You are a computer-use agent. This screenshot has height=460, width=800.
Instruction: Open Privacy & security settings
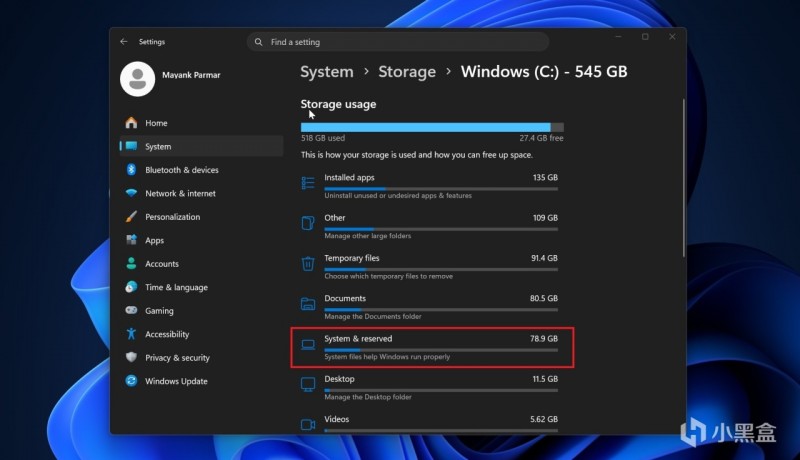[x=201, y=357]
